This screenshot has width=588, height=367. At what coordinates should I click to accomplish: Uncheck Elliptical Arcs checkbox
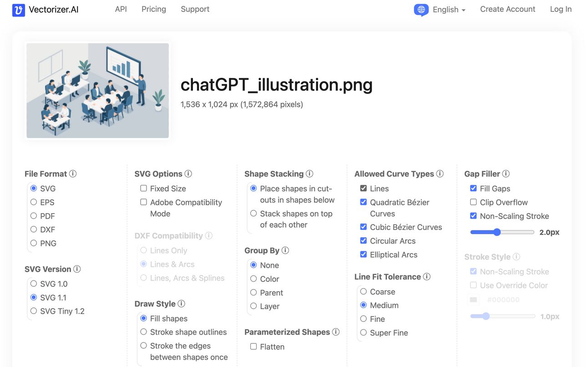363,254
